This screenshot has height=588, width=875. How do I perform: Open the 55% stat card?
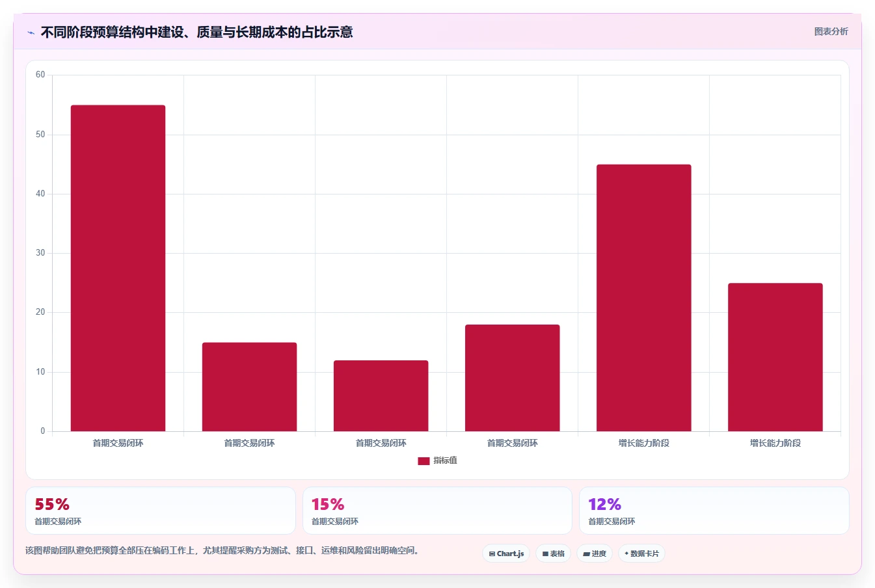click(161, 511)
